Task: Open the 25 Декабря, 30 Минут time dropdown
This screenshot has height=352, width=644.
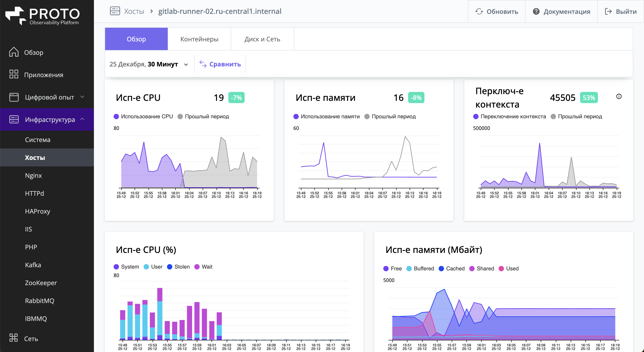Action: click(149, 64)
